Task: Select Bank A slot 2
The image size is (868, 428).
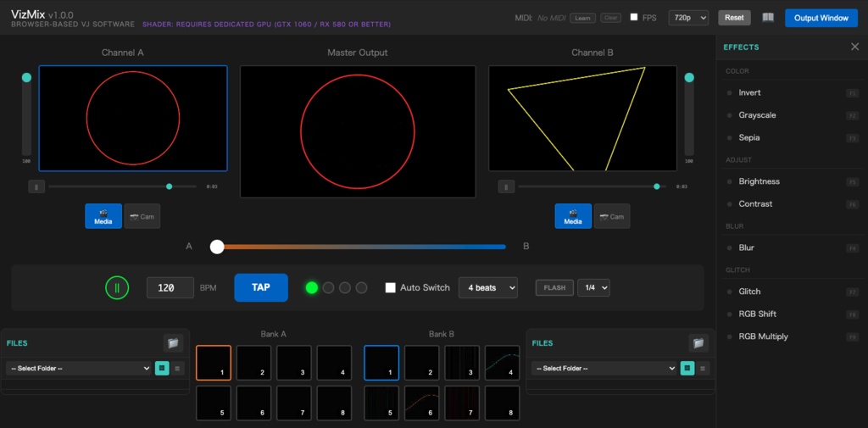Action: click(x=254, y=363)
